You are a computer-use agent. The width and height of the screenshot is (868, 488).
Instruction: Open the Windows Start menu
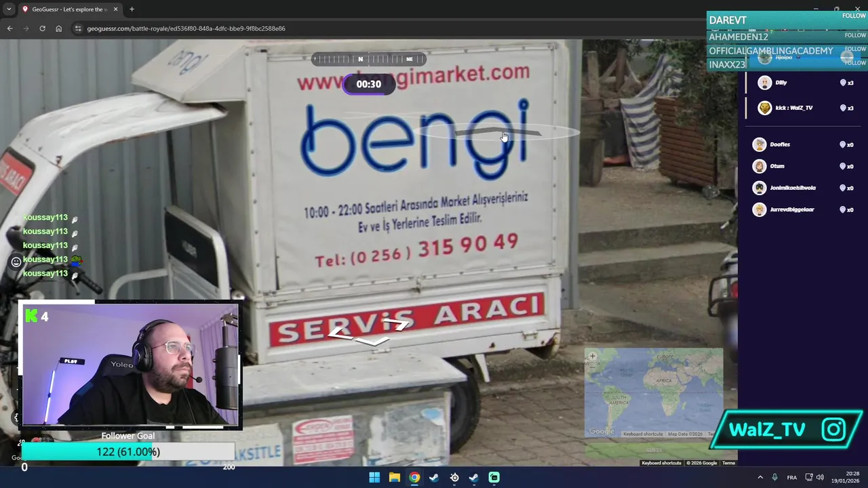click(x=374, y=477)
